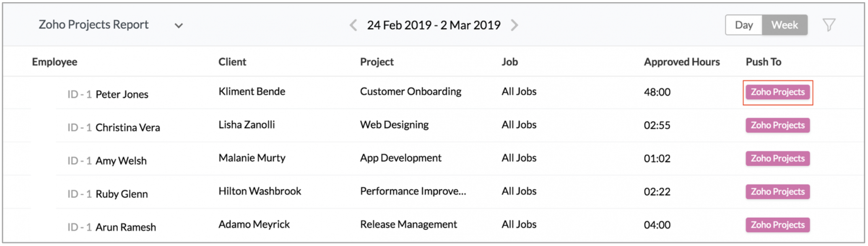This screenshot has width=868, height=246.
Task: Sort by Approved Hours column header
Action: pos(682,62)
